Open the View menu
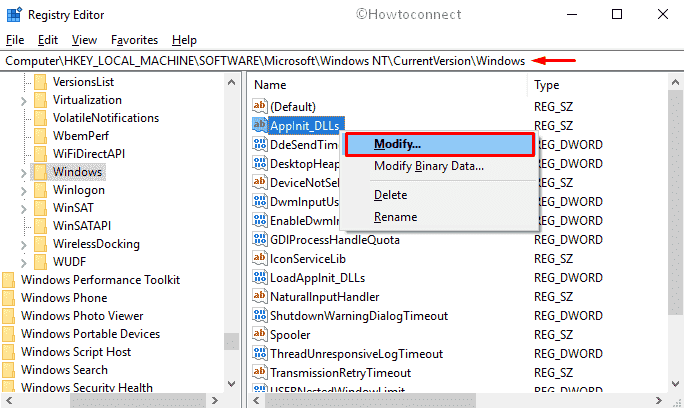The image size is (684, 408). pyautogui.click(x=84, y=40)
